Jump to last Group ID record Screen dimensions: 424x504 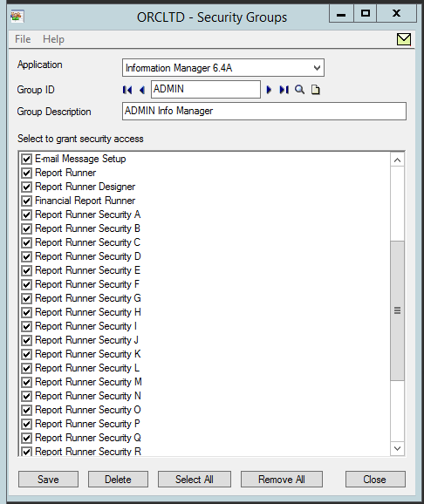click(284, 90)
